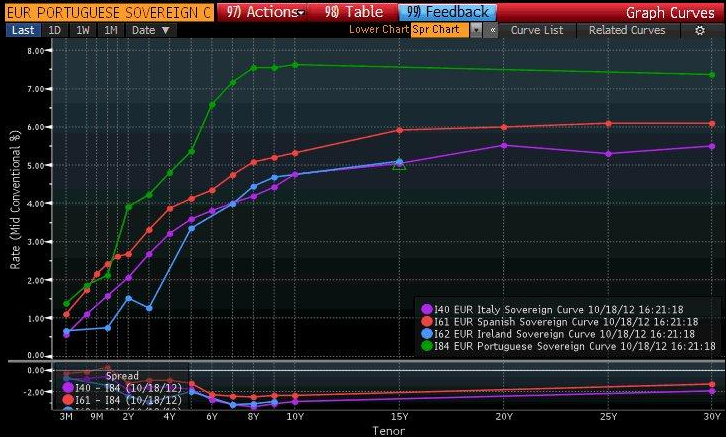Screen dimensions: 726x437
Task: Select the I61 EUR Spanish Sovereign Curve legend entry
Action: 559,321
